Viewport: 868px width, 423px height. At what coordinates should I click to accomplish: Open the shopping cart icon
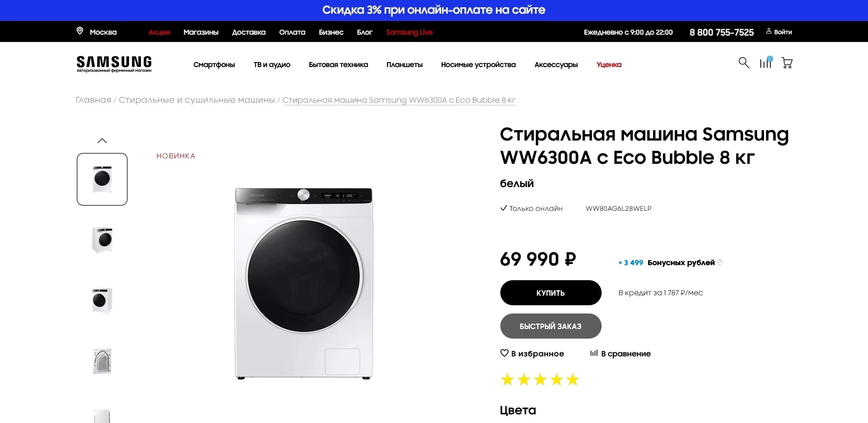(x=786, y=63)
